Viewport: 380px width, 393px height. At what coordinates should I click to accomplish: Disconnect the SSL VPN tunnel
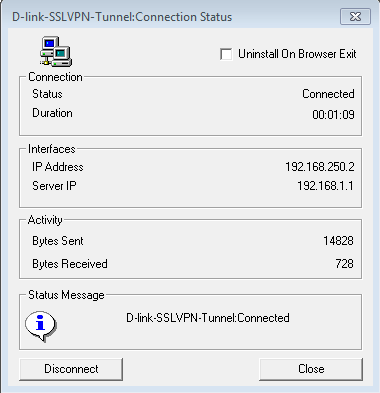(x=71, y=369)
